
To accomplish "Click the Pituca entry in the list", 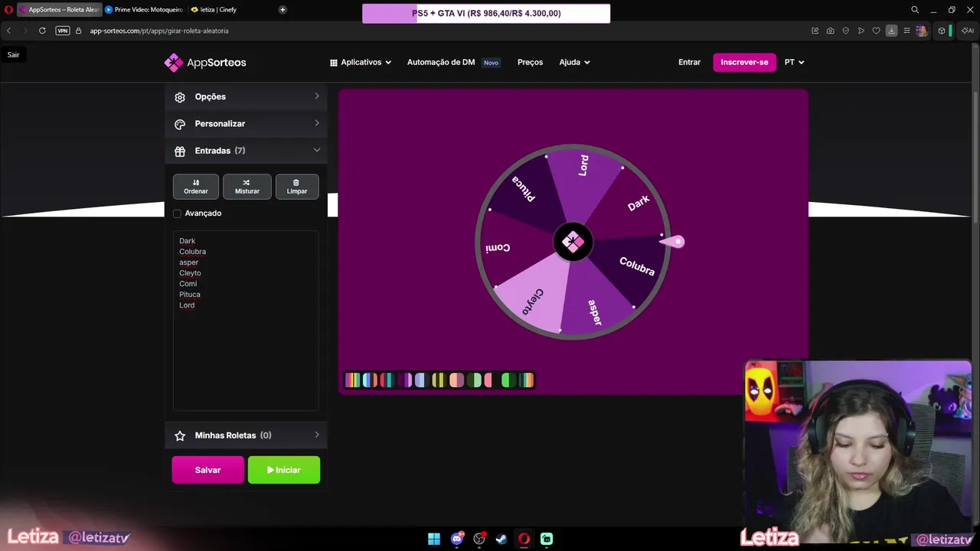I will pyautogui.click(x=190, y=295).
